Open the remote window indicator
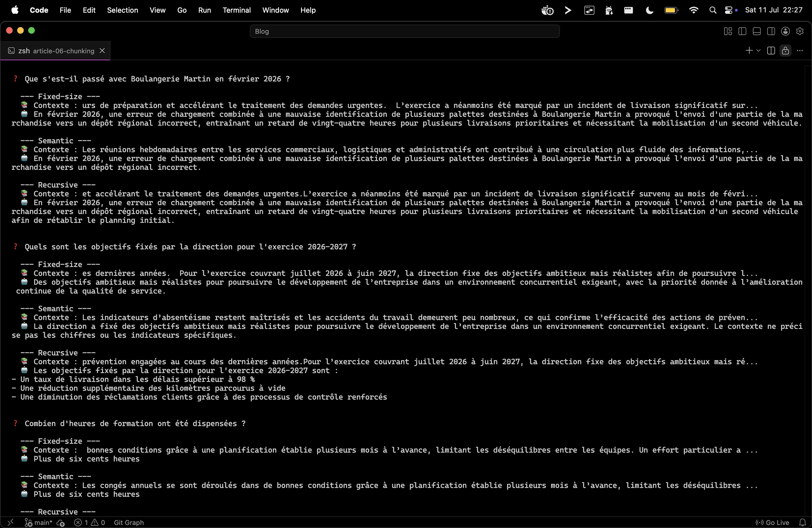Screen dimensions: 812x528 click(10, 522)
